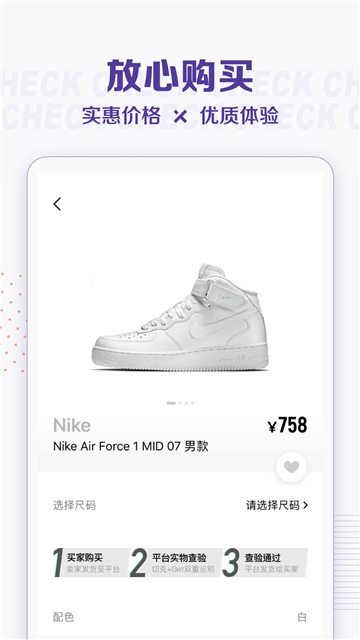Click the ¥758 price label
360x640 pixels.
click(x=287, y=426)
